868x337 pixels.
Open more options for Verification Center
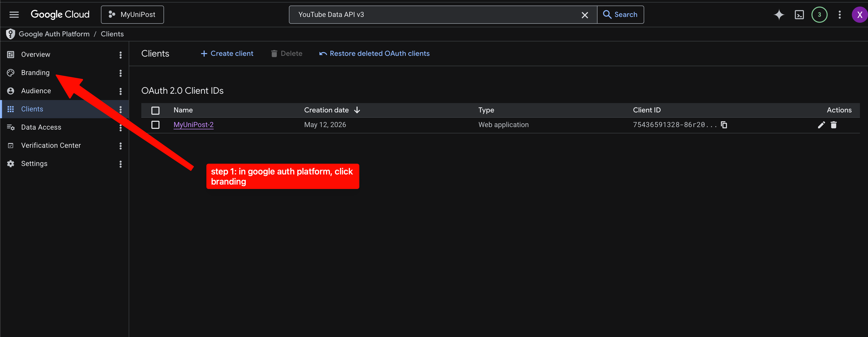(120, 146)
